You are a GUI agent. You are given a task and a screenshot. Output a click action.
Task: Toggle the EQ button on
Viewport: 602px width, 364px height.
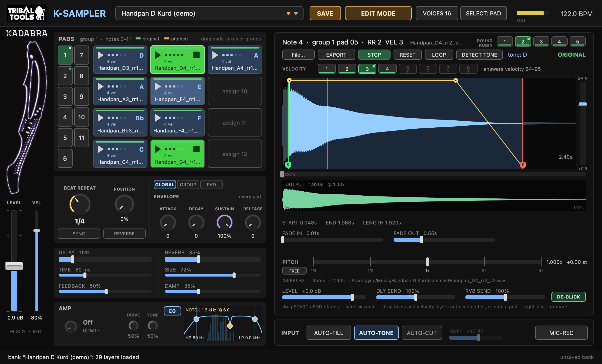pos(173,311)
